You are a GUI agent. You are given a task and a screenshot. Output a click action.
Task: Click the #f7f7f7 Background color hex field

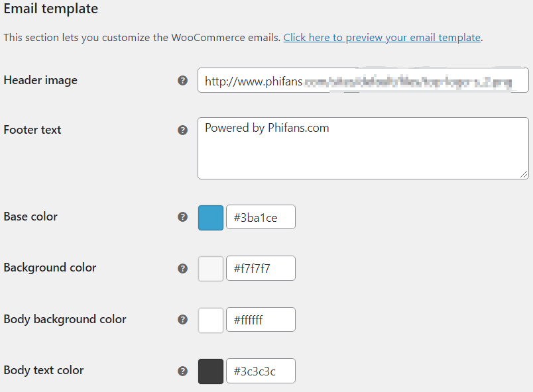[261, 268]
